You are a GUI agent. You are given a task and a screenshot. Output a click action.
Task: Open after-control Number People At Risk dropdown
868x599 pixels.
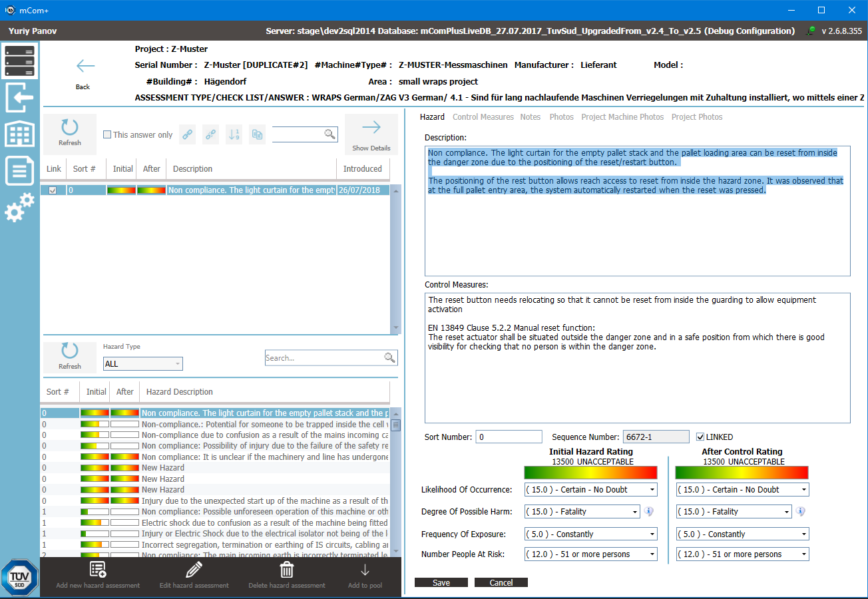point(743,554)
